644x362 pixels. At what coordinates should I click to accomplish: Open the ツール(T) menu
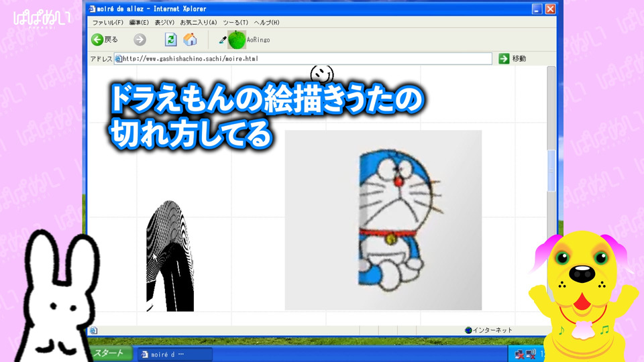pyautogui.click(x=235, y=23)
